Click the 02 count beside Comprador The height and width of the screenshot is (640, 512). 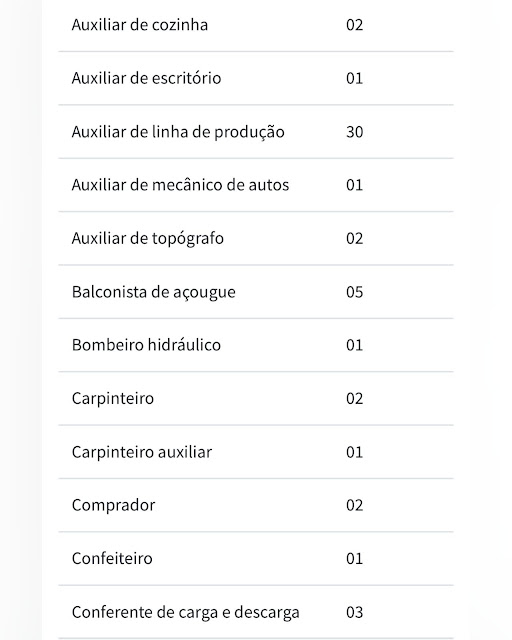tap(354, 505)
